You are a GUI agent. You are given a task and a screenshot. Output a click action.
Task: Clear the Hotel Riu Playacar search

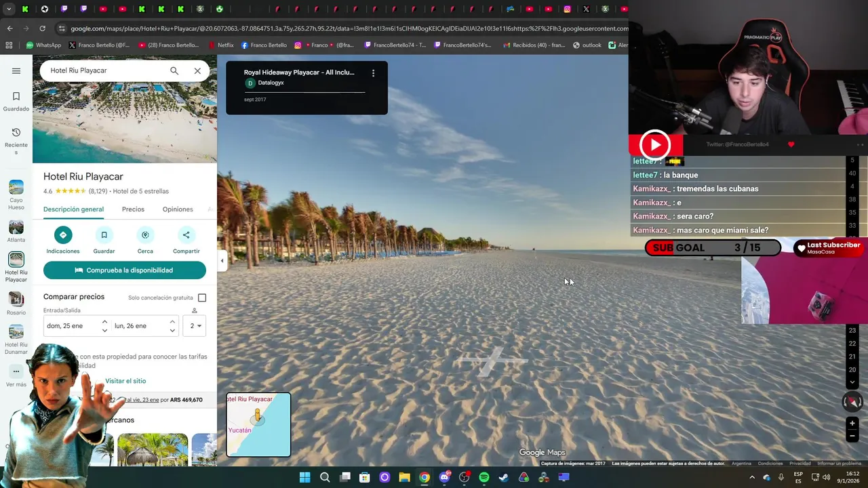[x=197, y=70]
